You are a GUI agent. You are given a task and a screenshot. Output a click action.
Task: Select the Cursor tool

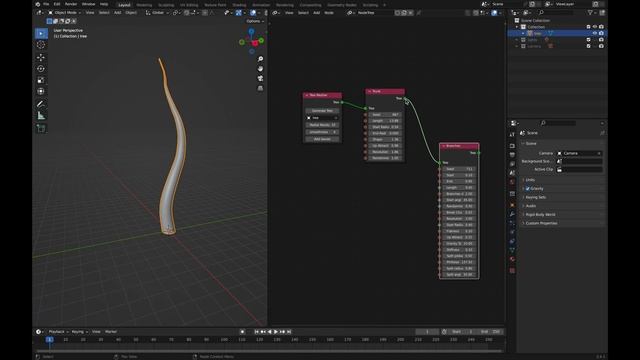[x=41, y=45]
